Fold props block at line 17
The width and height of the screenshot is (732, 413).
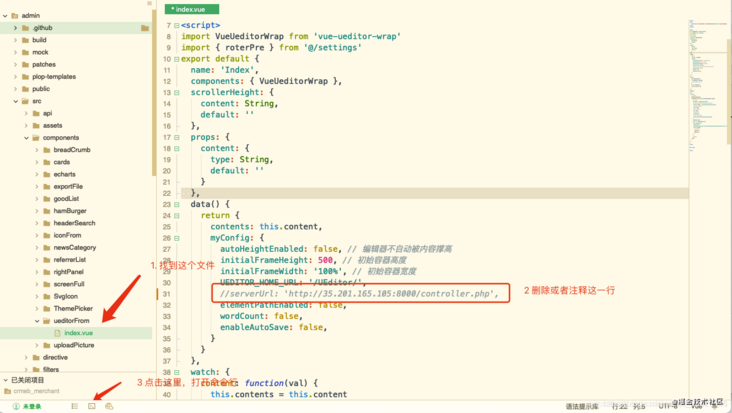176,137
